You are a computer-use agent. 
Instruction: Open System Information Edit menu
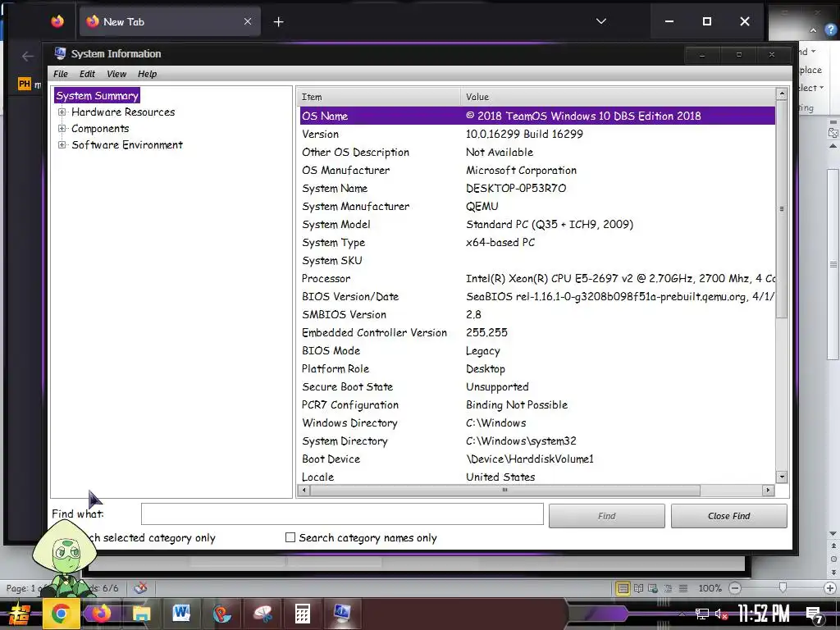click(87, 74)
